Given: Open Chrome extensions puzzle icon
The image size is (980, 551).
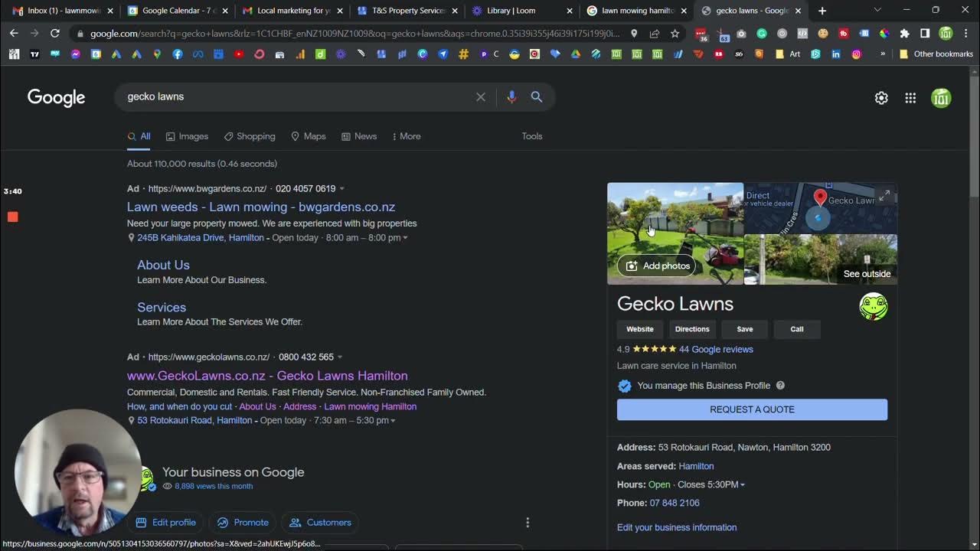Looking at the screenshot, I should click(904, 34).
